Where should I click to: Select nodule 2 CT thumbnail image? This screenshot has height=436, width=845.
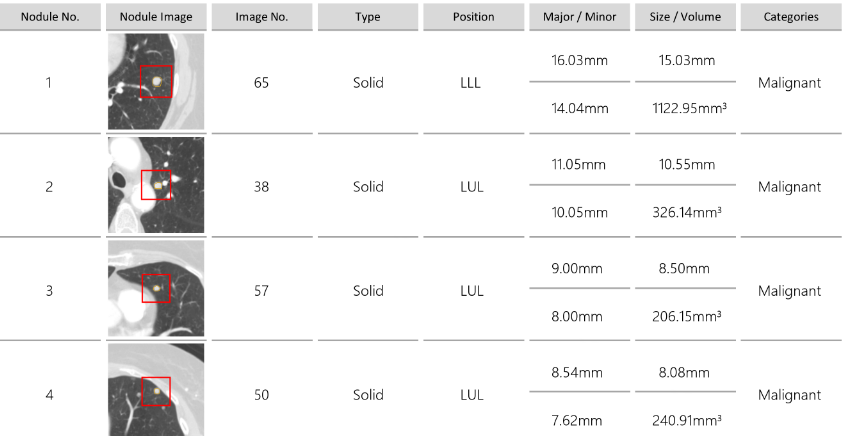[156, 186]
